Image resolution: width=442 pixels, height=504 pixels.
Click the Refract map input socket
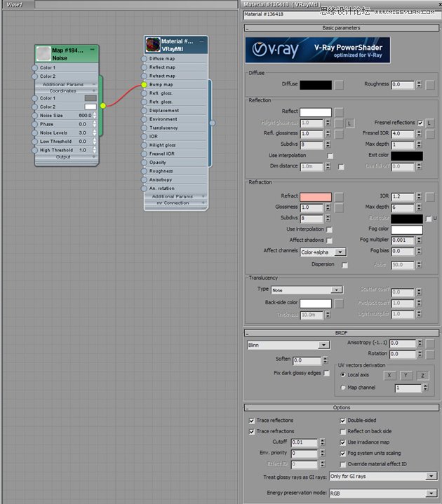pyautogui.click(x=144, y=76)
